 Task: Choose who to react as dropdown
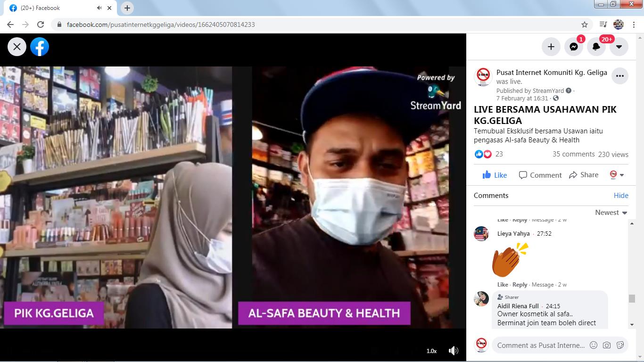click(617, 175)
